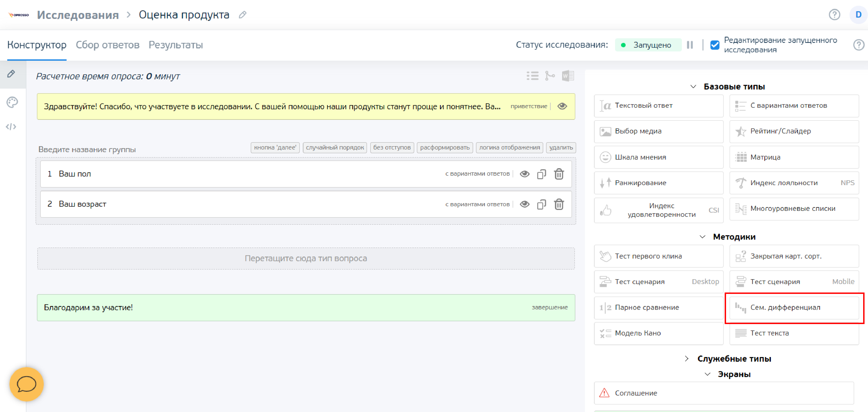Toggle editing of launched study checkbox
This screenshot has width=868, height=412.
(x=715, y=45)
